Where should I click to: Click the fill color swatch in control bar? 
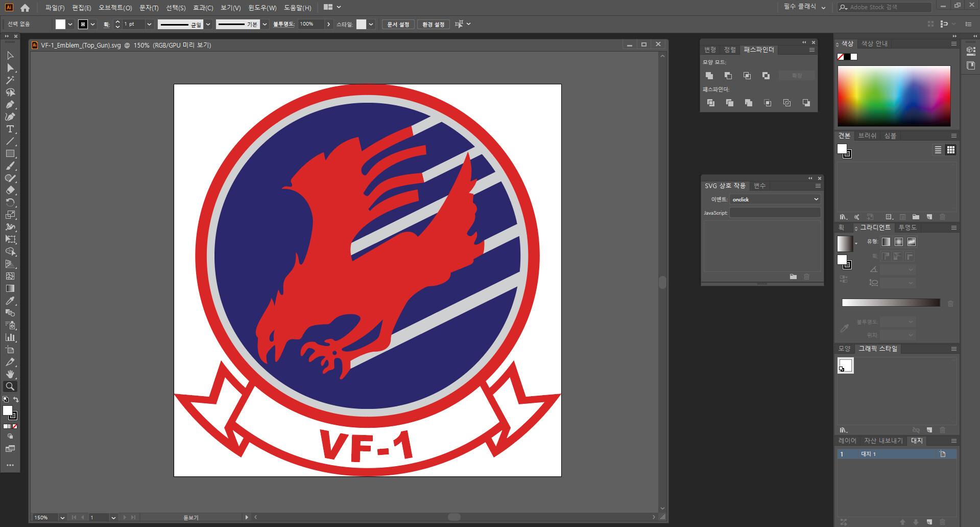pyautogui.click(x=60, y=24)
